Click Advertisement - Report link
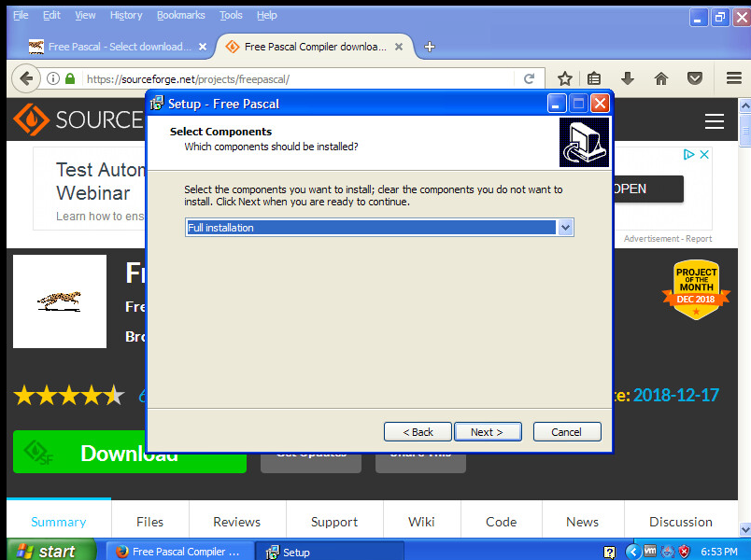Viewport: 751px width, 560px height. pyautogui.click(x=668, y=238)
